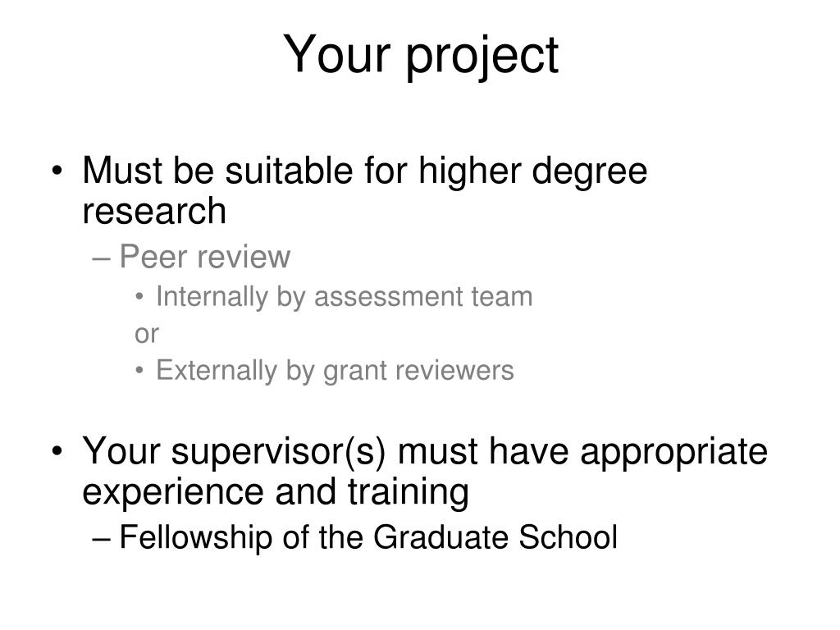Screen dimensions: 840x630
Task: Select the bullet dot before 'Must be suitable'
Action: [x=57, y=171]
